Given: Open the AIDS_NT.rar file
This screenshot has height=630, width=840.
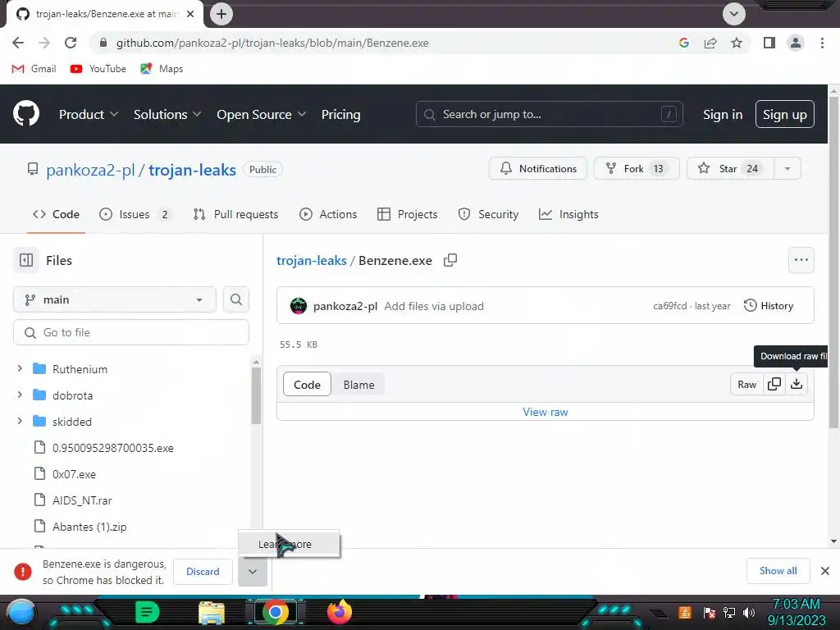Looking at the screenshot, I should pos(82,500).
